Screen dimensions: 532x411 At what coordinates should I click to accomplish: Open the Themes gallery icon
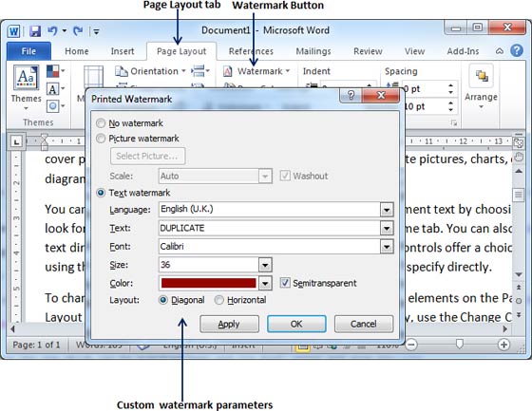click(27, 77)
